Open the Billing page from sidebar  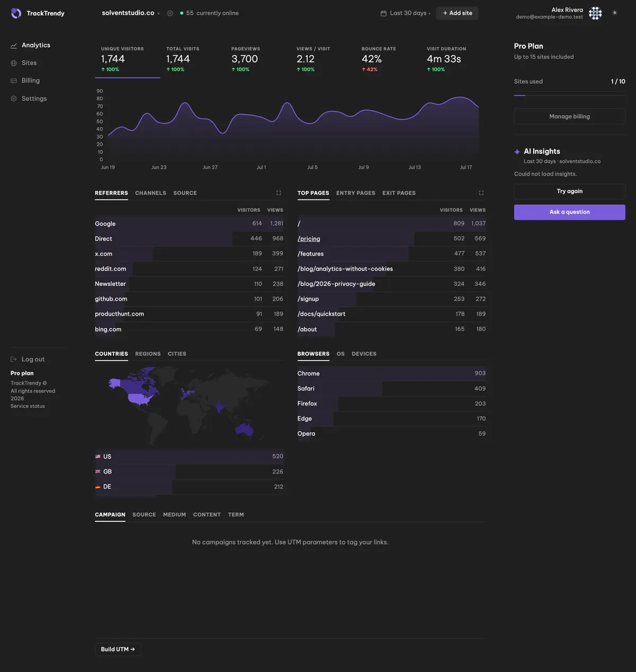[31, 81]
